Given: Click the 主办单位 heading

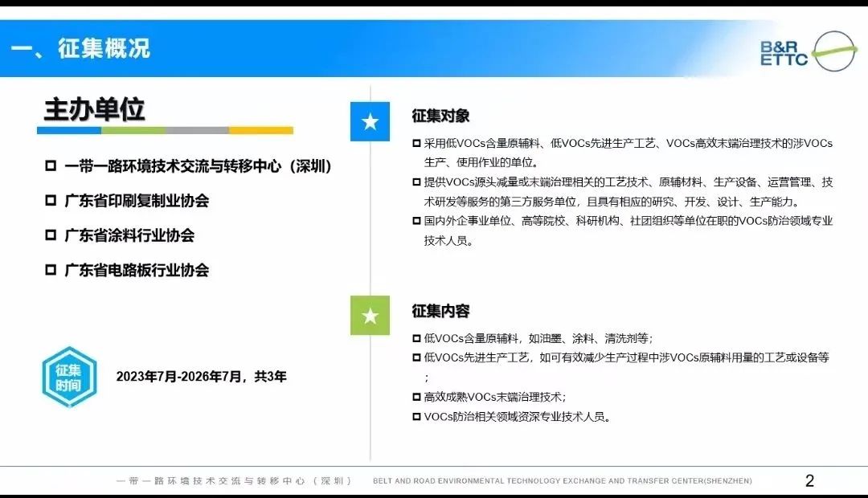Looking at the screenshot, I should click(x=94, y=109).
